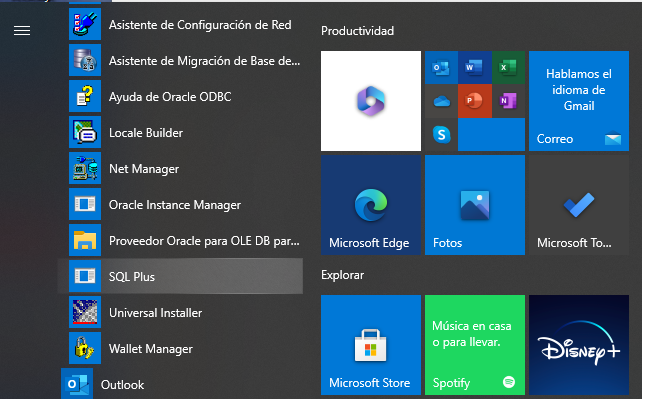This screenshot has width=645, height=401.
Task: Click the Outlook icon in app list
Action: 77,384
